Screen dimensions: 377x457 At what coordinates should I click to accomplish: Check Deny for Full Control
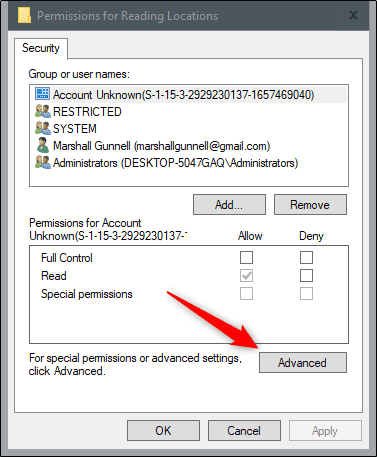point(306,257)
